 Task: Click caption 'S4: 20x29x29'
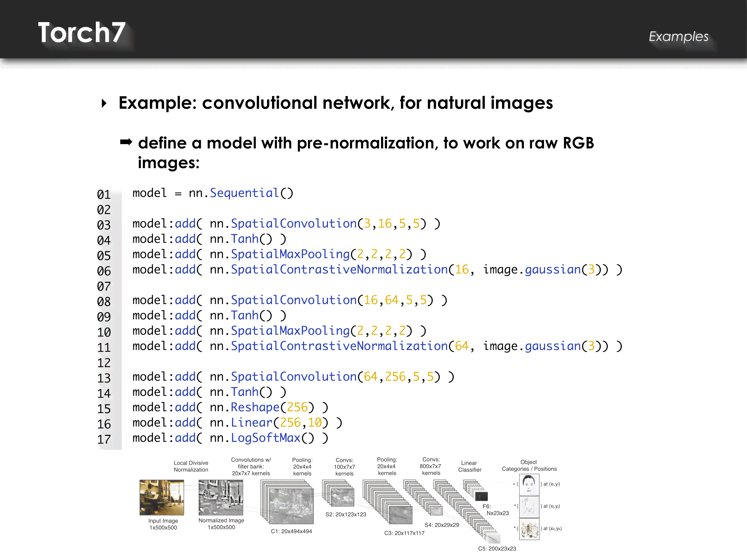442,525
